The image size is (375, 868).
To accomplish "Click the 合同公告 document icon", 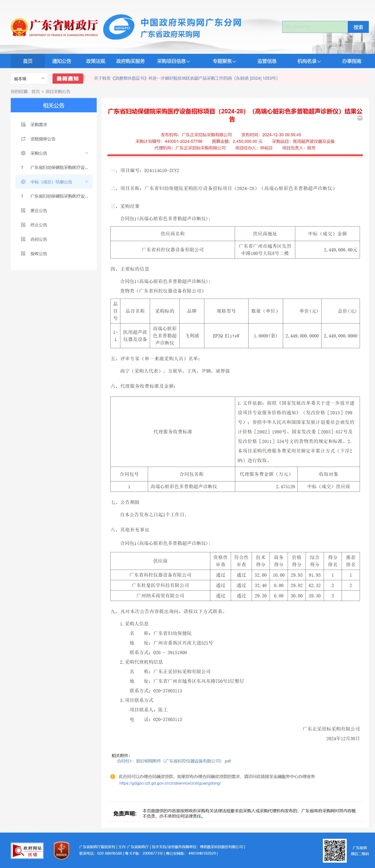I will (23, 239).
